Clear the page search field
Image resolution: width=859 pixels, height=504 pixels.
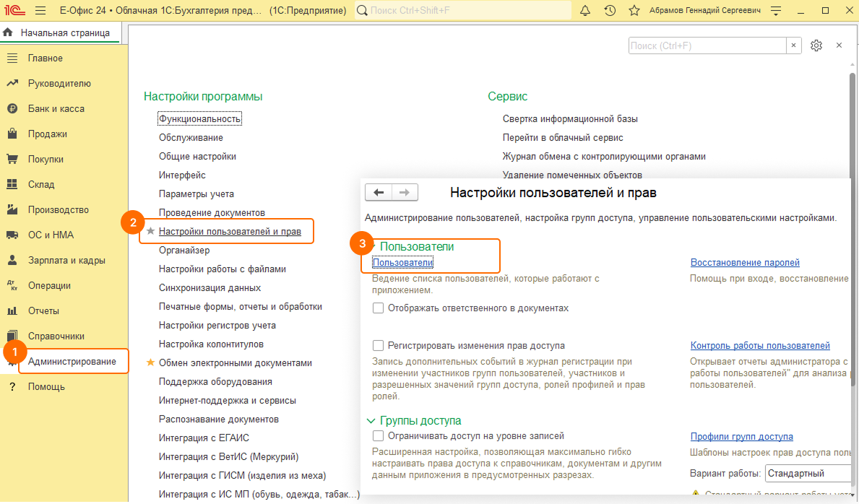(x=793, y=45)
